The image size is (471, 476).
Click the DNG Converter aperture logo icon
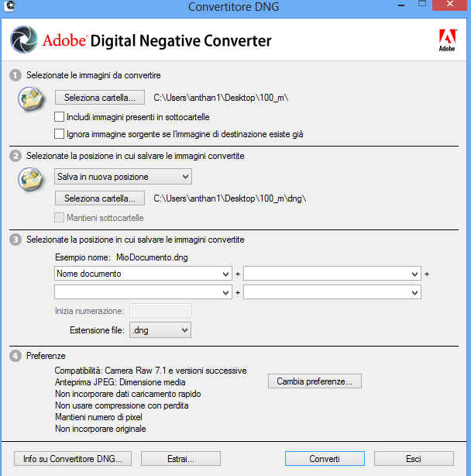[x=24, y=40]
